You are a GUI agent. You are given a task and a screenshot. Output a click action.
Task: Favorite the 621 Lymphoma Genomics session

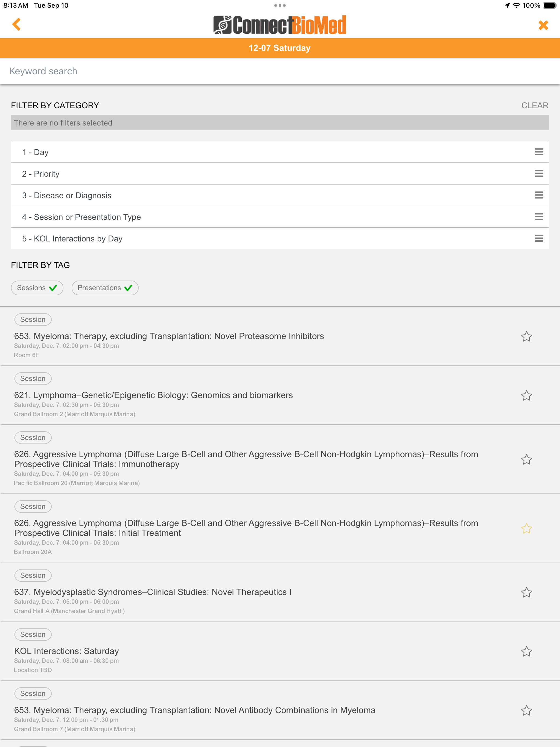coord(526,395)
